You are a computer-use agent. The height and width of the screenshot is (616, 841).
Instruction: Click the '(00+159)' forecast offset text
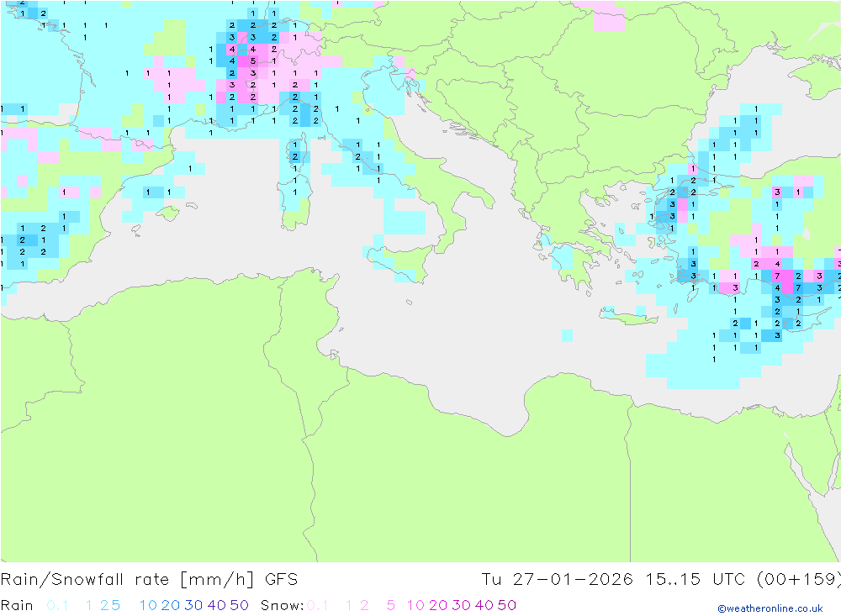799,580
